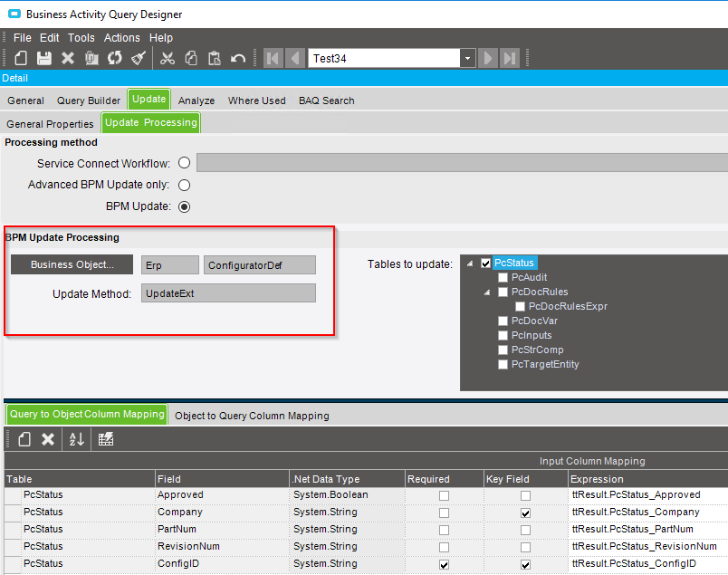Screen dimensions: 728x575
Task: Click the Refresh icon in the main toolbar
Action: click(x=115, y=58)
